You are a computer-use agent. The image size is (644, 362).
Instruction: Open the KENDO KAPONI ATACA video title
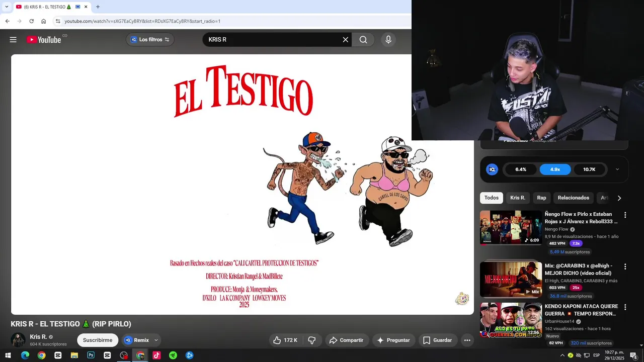pyautogui.click(x=581, y=310)
